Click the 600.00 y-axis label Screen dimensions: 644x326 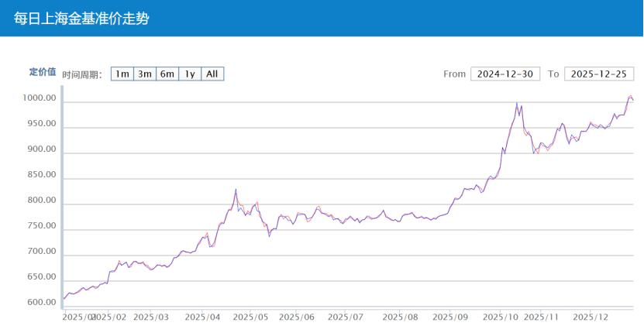pos(42,302)
